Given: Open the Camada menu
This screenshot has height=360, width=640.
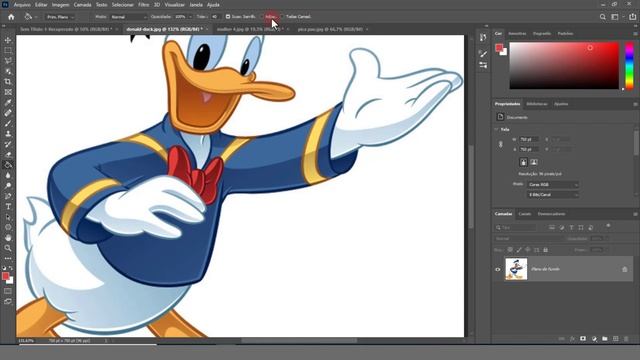Looking at the screenshot, I should tap(82, 5).
